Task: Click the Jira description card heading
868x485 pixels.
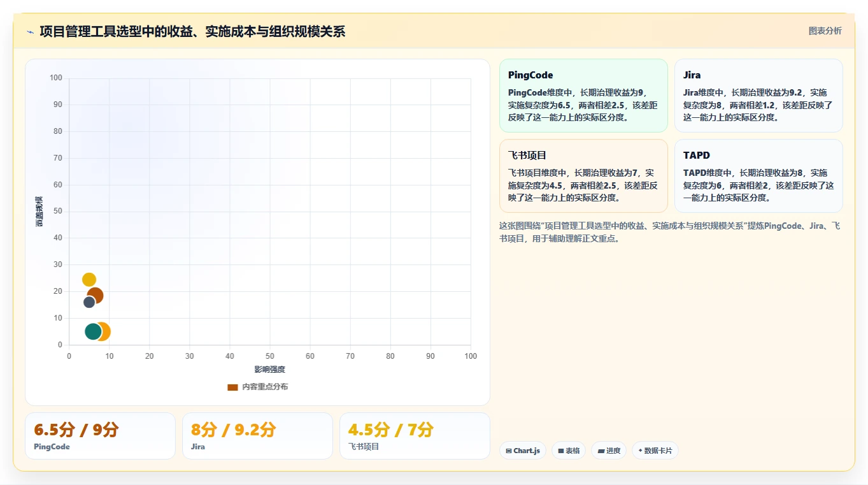Action: click(x=692, y=75)
